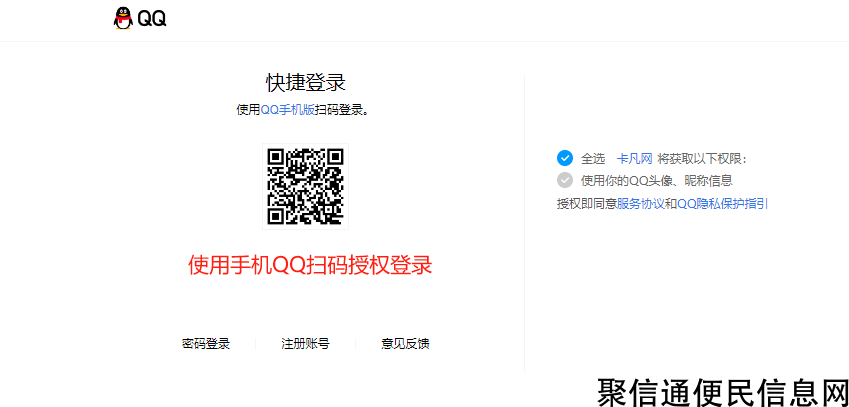Open 意见反馈 feedback link
This screenshot has width=849, height=407.
(406, 344)
